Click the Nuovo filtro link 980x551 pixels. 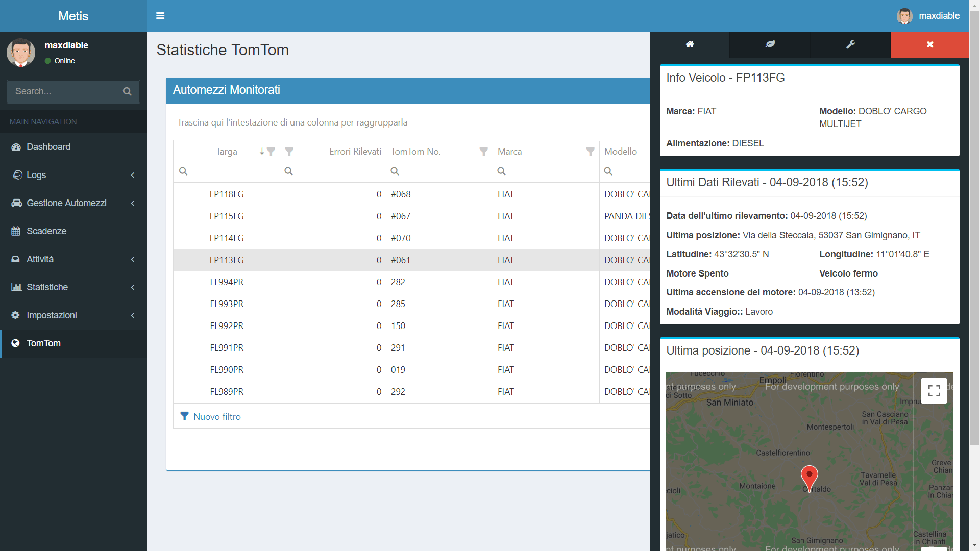216,417
